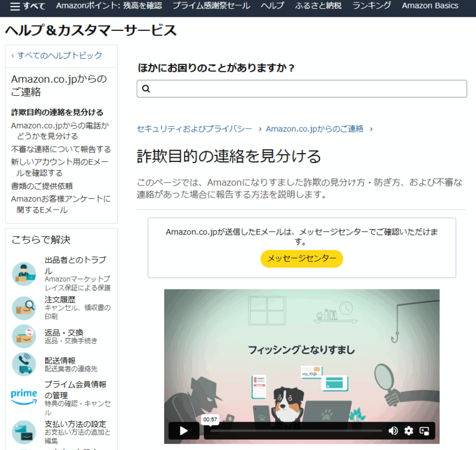Click the 注文履歴 magnifier box icon
Screen dimensions: 476x450
24,308
